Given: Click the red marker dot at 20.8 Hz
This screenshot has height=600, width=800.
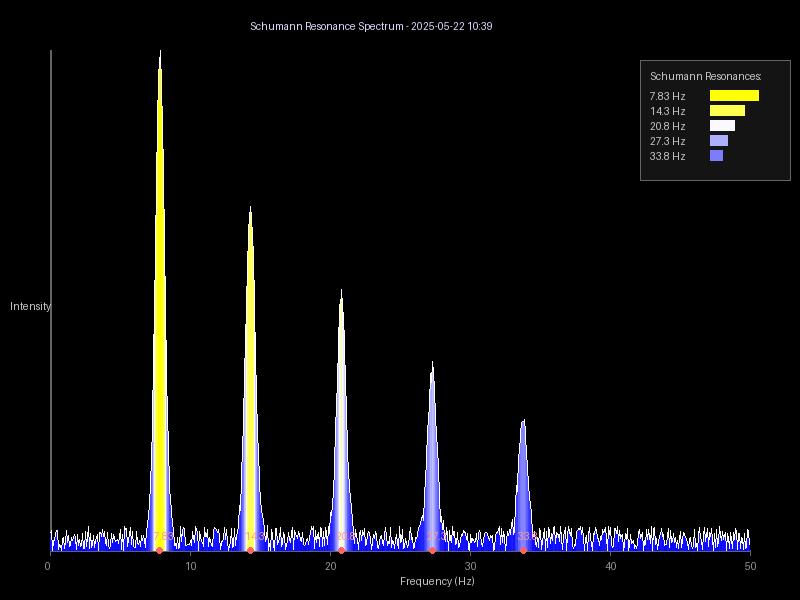Looking at the screenshot, I should 341,551.
